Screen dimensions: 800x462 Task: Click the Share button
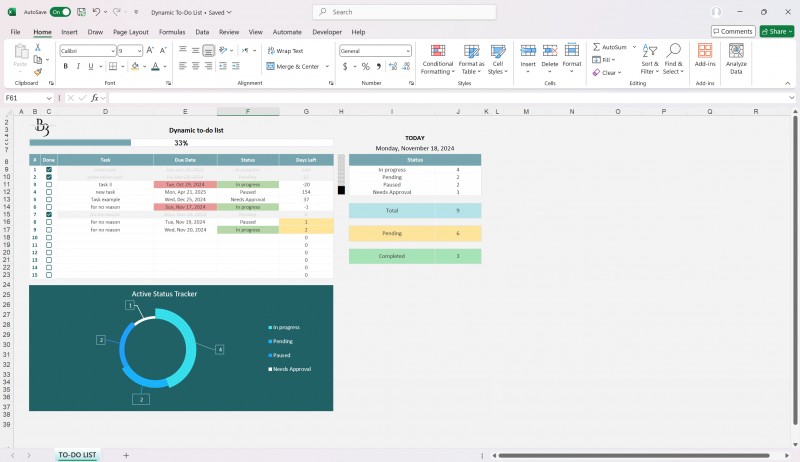pyautogui.click(x=777, y=32)
